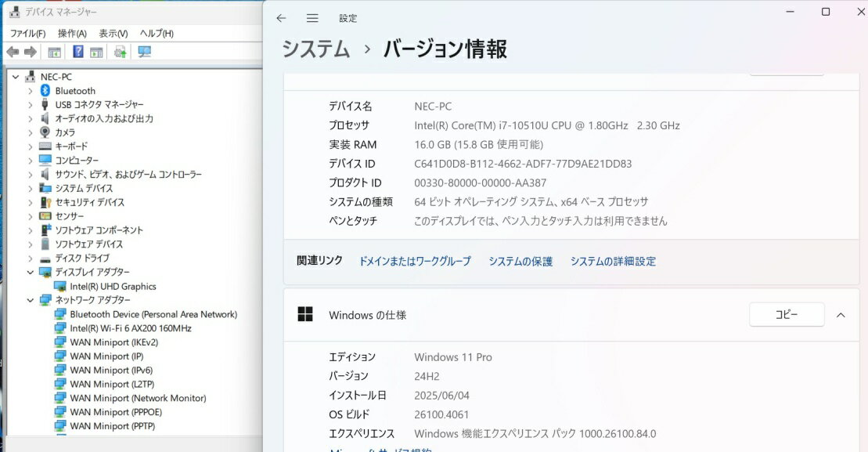868x452 pixels.
Task: Open the システムの詳細設定 link
Action: tap(613, 262)
